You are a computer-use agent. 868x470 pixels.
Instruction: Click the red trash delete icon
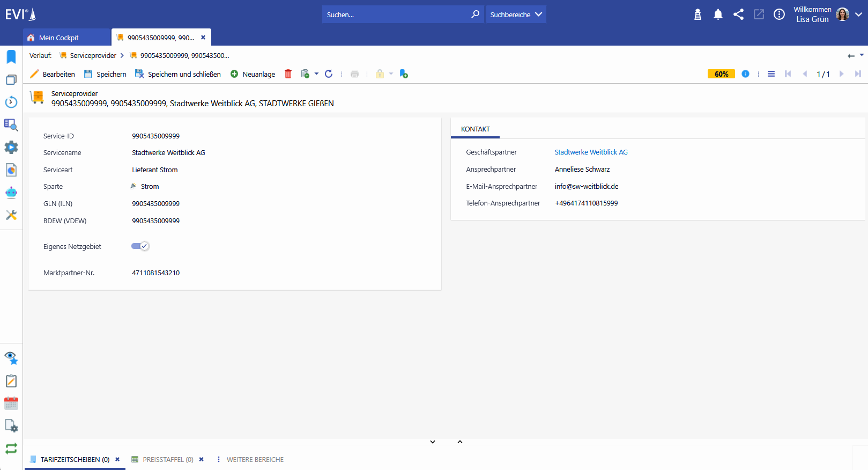point(288,74)
